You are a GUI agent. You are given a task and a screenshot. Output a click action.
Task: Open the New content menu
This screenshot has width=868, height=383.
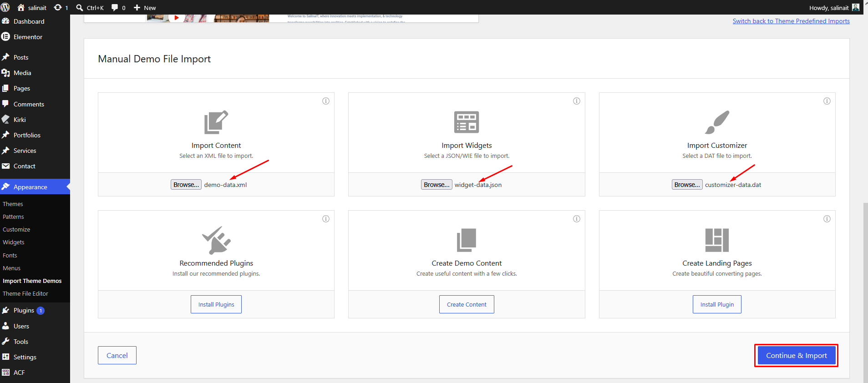click(145, 8)
